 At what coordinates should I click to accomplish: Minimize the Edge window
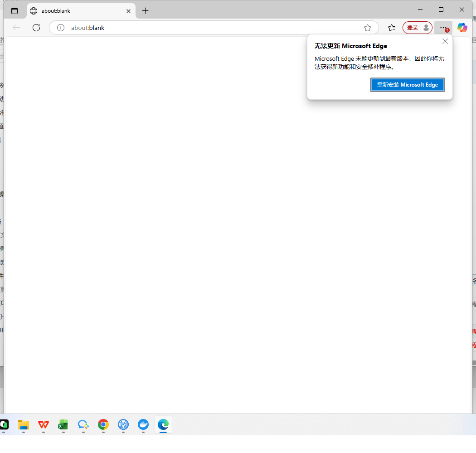(420, 10)
